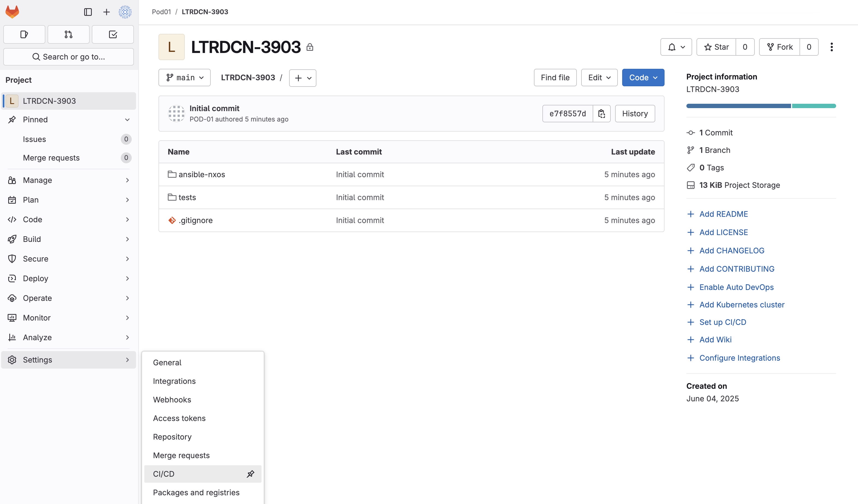Image resolution: width=858 pixels, height=504 pixels.
Task: Open assigned issues shortcut icon
Action: coord(24,34)
